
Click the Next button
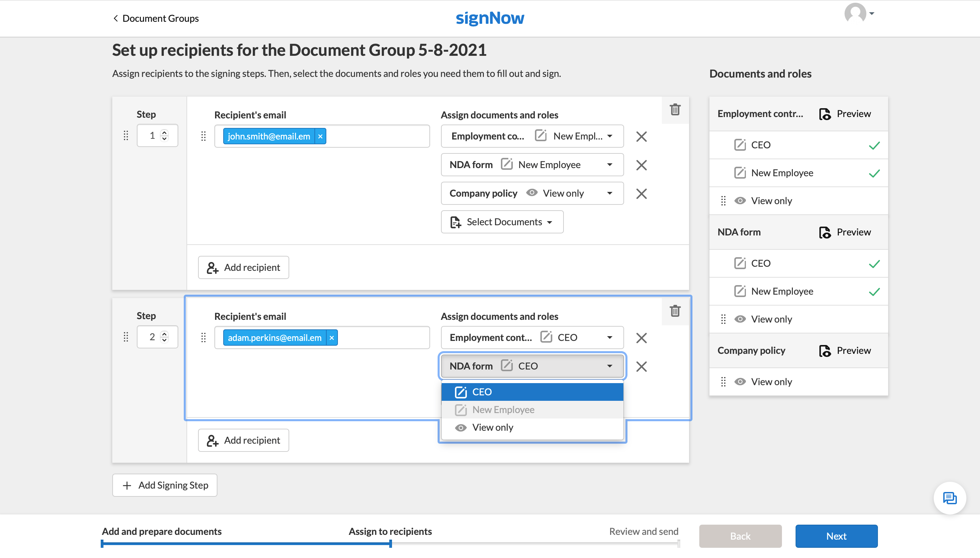tap(836, 536)
